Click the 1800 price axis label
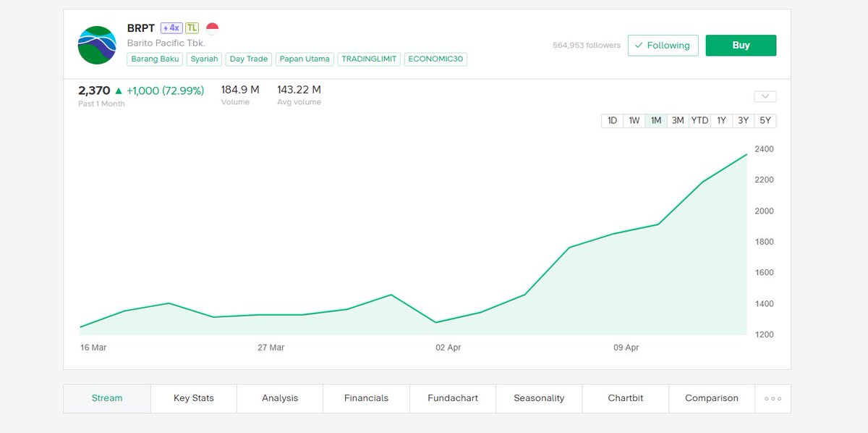The width and height of the screenshot is (868, 433). (x=765, y=242)
